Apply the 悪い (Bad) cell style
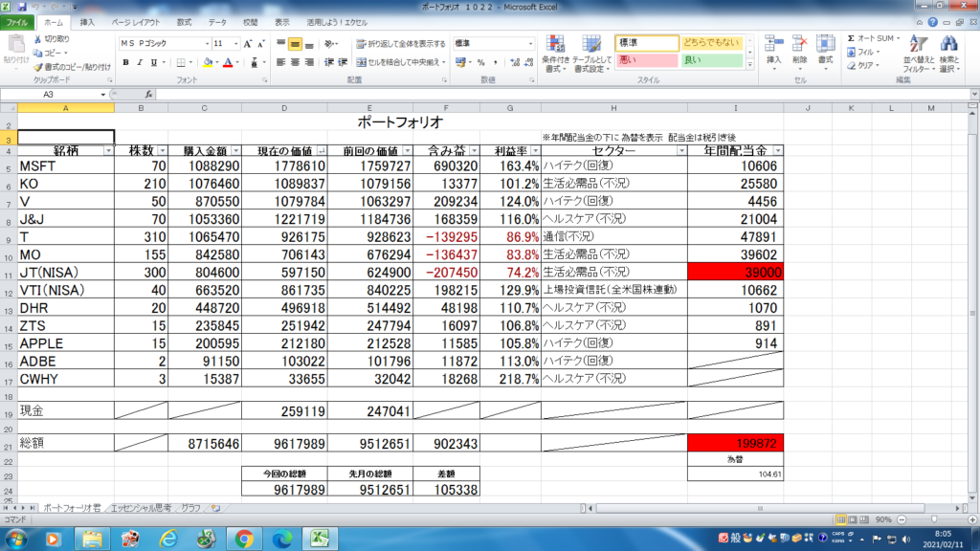980x551 pixels. pyautogui.click(x=646, y=60)
